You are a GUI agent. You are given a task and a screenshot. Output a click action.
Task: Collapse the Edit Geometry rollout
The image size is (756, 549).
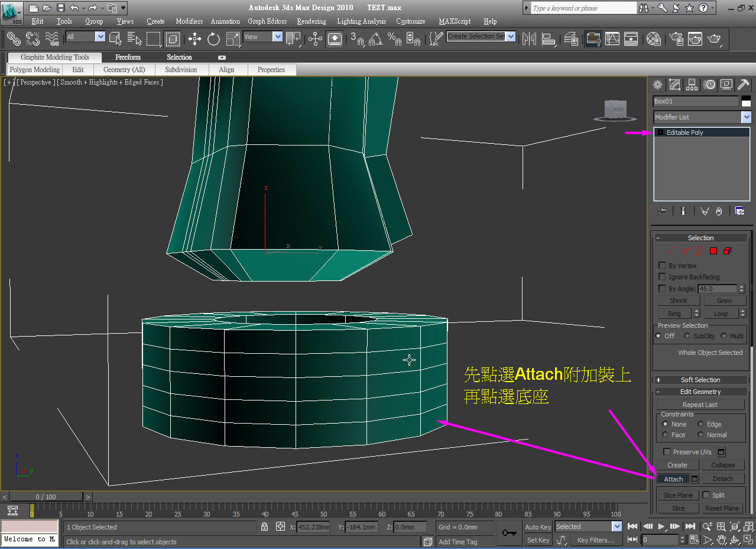(700, 392)
